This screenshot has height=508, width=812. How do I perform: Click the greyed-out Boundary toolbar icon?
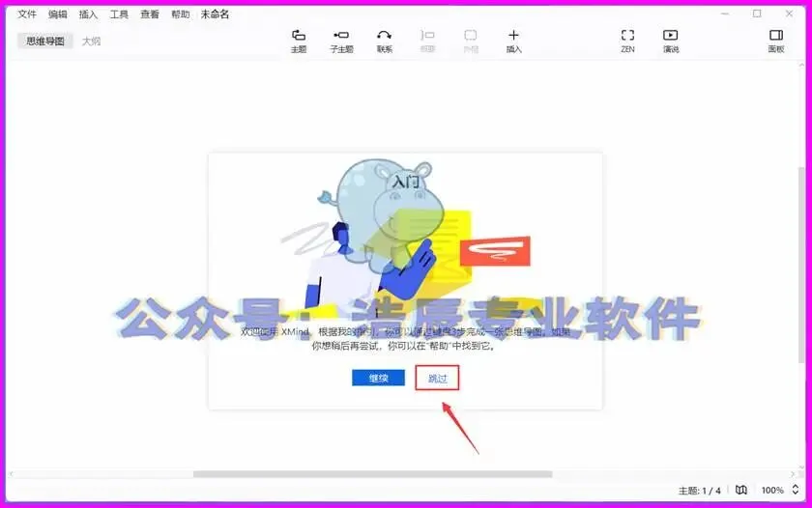point(471,41)
